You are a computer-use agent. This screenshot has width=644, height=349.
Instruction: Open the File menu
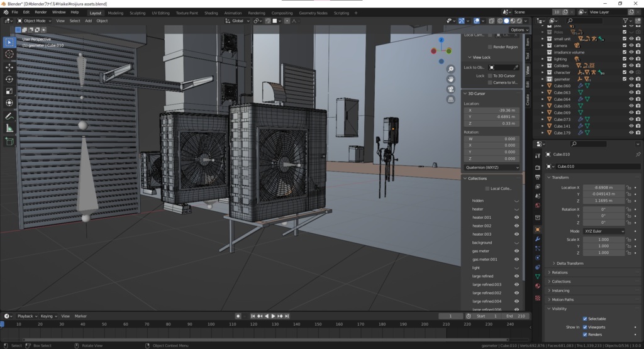(15, 13)
